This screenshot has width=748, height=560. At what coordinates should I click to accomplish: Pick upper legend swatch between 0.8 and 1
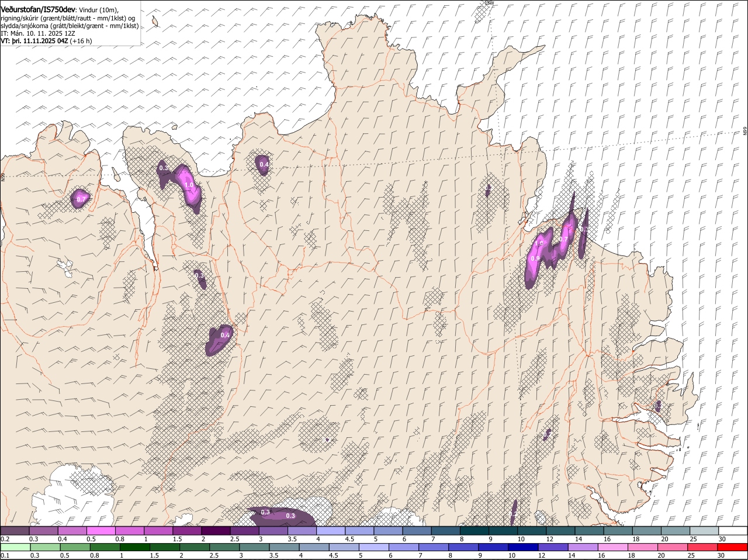coord(130,530)
